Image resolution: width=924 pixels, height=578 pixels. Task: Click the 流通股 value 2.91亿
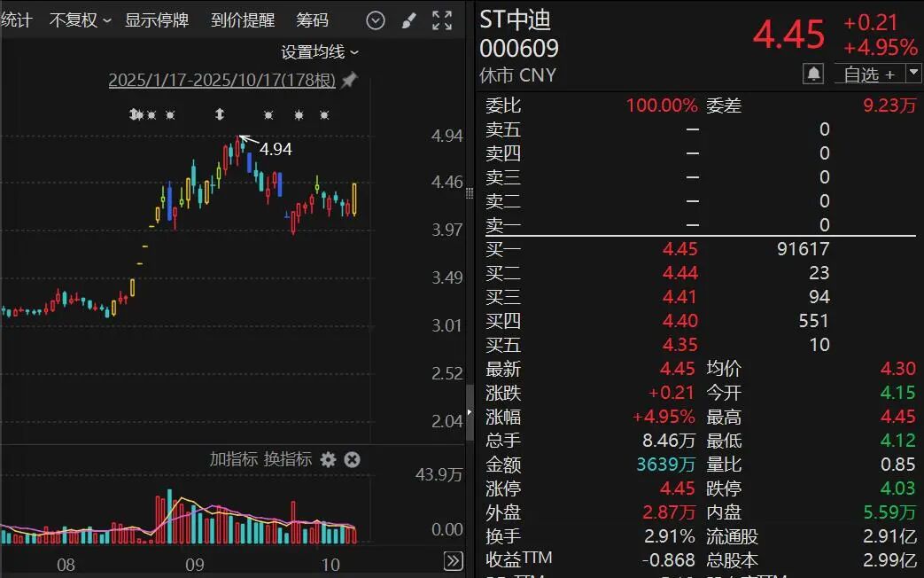pos(889,536)
